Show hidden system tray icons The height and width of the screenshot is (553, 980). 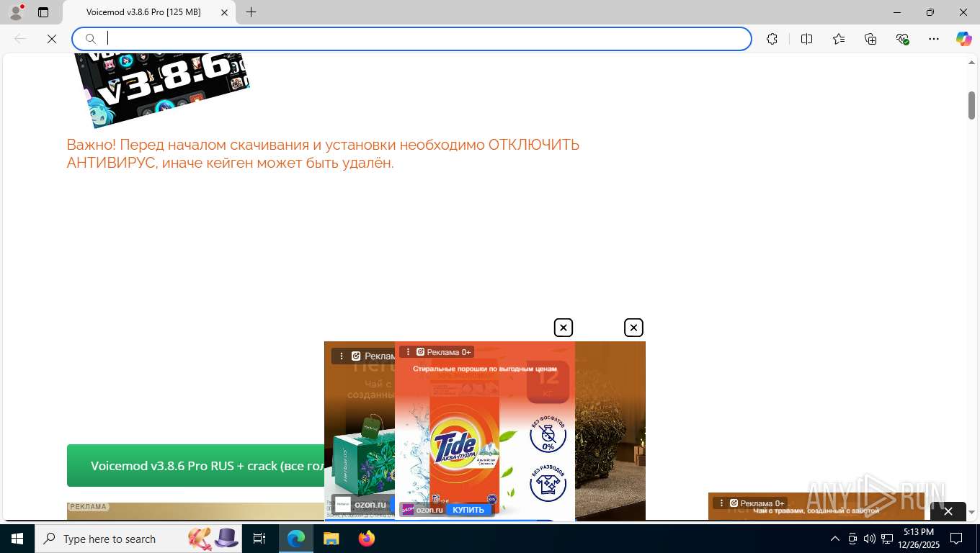[x=835, y=539]
